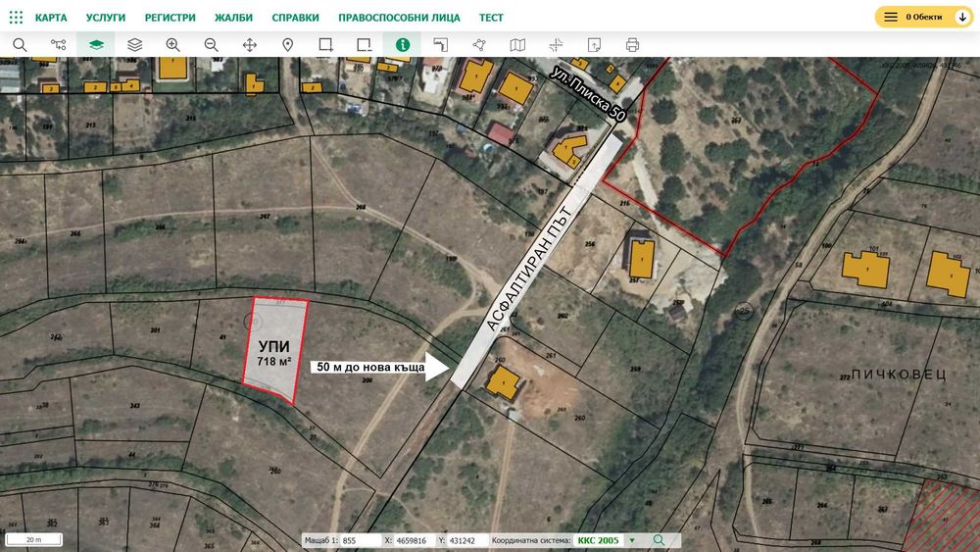This screenshot has height=552, width=980.
Task: Expand the objects panel with the down arrow
Action: pyautogui.click(x=963, y=17)
